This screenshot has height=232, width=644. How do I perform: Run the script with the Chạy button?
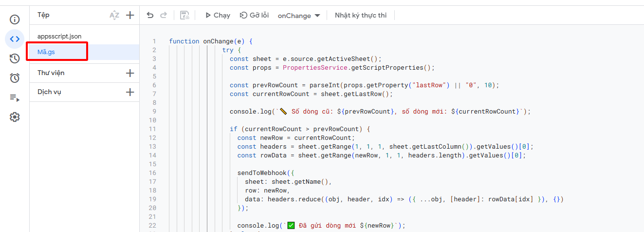pyautogui.click(x=217, y=15)
